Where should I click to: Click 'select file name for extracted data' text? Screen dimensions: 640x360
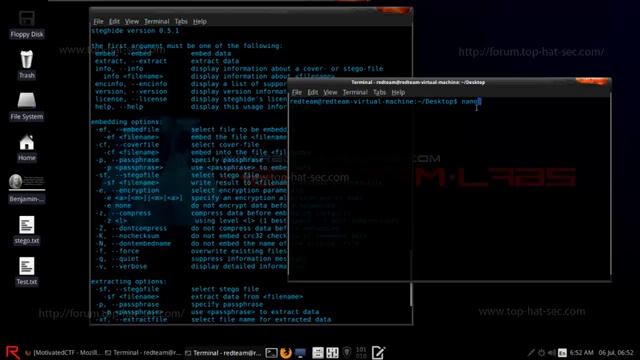click(x=261, y=319)
